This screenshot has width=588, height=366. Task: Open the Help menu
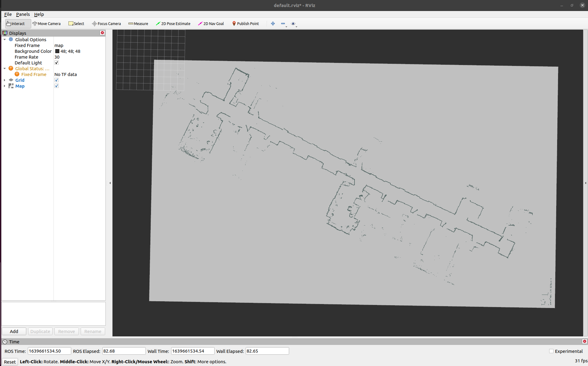(x=39, y=14)
